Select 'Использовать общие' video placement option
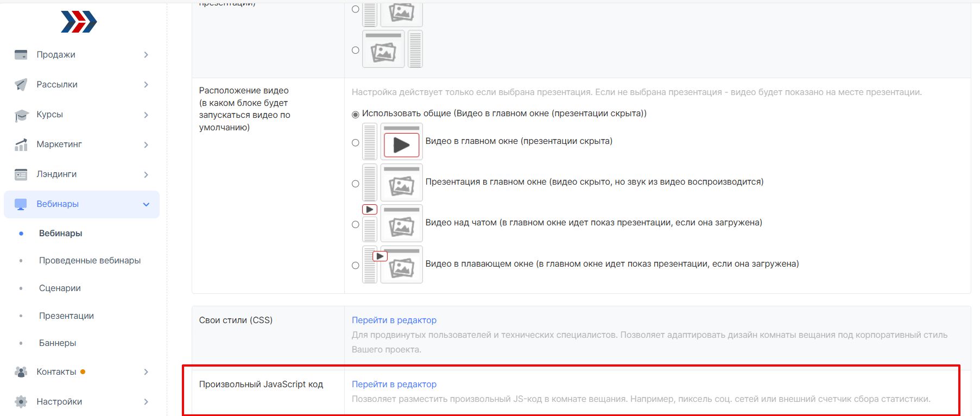 click(356, 114)
